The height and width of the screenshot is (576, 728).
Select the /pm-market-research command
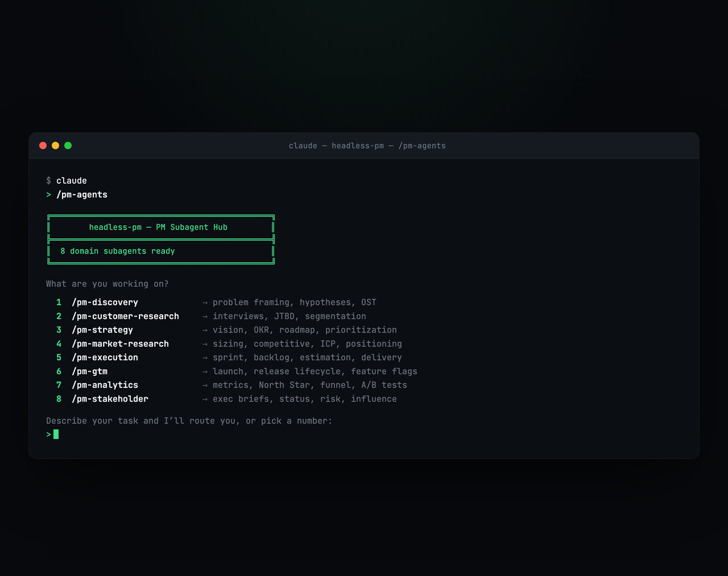[120, 344]
